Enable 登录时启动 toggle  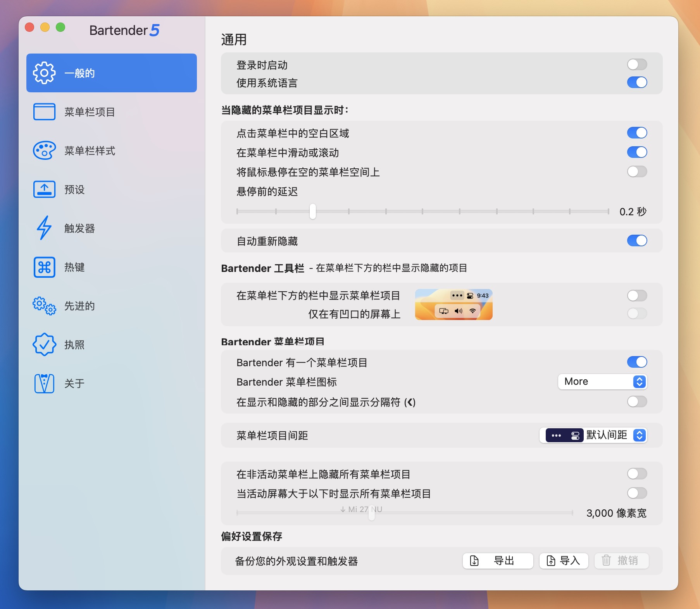click(637, 64)
